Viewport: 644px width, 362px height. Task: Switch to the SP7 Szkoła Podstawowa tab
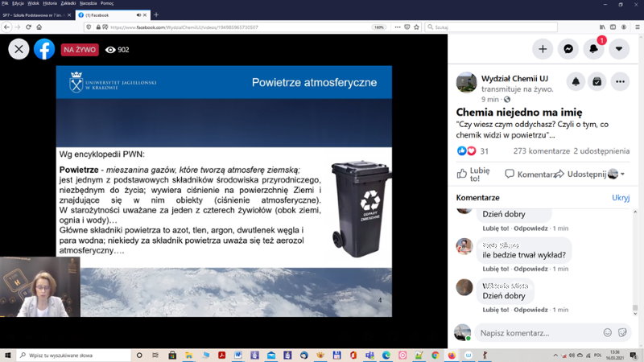36,15
